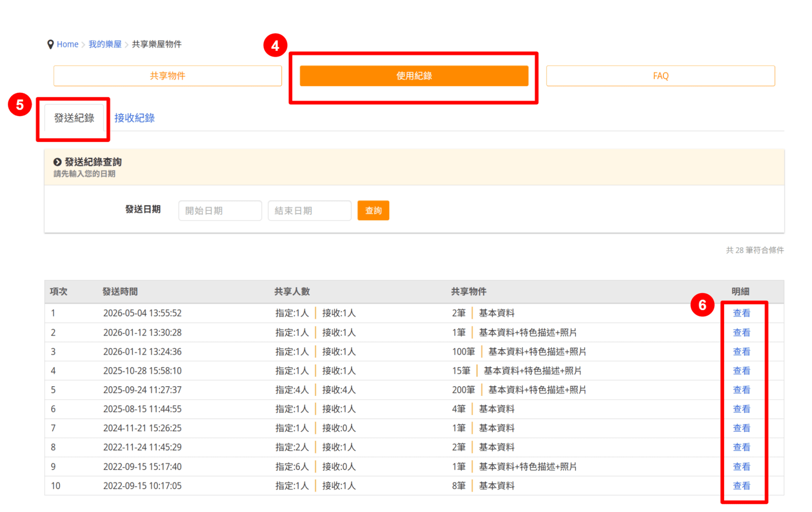Image resolution: width=812 pixels, height=512 pixels.
Task: Click 指定:4人 in row 5
Action: pyautogui.click(x=292, y=390)
